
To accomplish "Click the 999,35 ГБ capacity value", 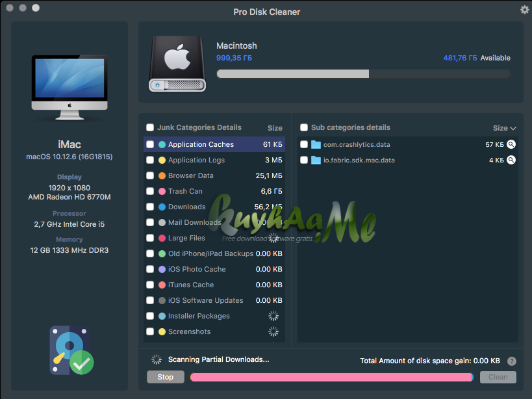I will [234, 58].
